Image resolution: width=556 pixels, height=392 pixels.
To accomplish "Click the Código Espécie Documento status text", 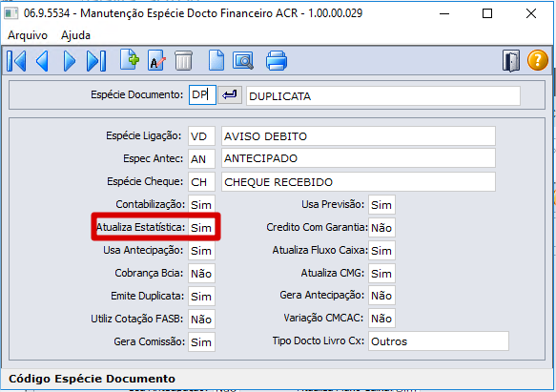I will tap(92, 379).
